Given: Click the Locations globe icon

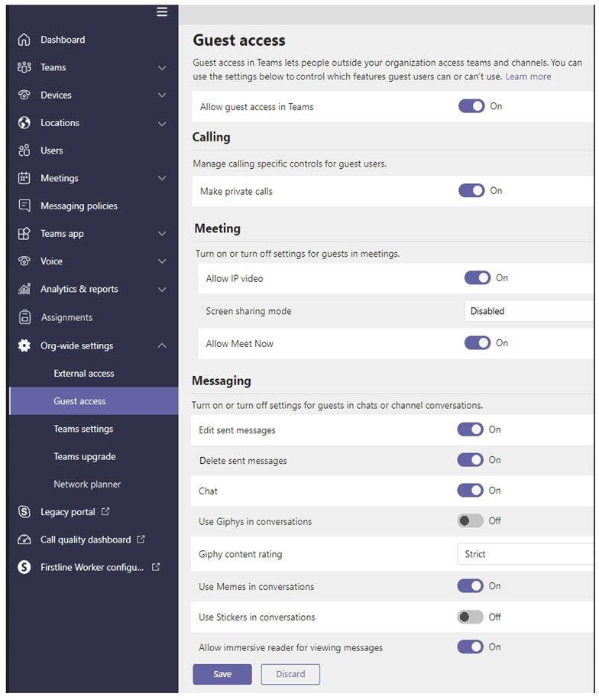Looking at the screenshot, I should (24, 123).
